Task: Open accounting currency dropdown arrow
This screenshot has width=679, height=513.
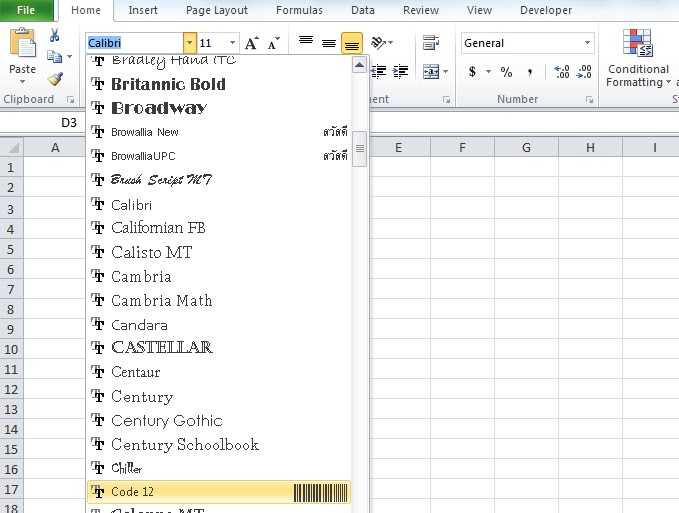Action: click(x=488, y=71)
